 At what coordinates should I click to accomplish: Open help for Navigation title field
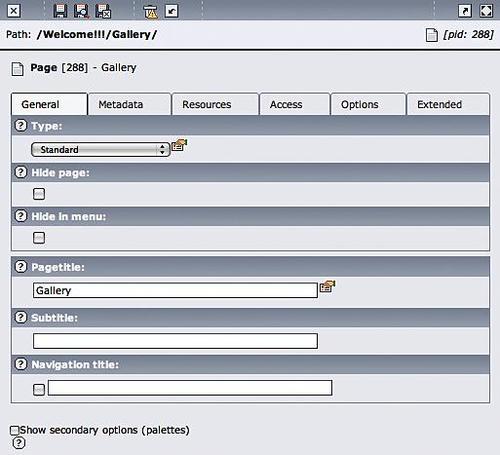pyautogui.click(x=21, y=364)
